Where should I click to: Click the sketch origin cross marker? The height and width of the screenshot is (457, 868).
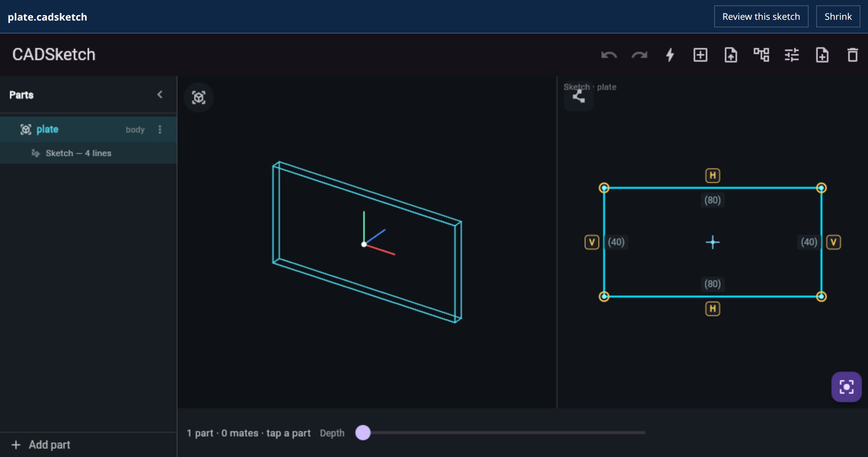[x=713, y=242]
